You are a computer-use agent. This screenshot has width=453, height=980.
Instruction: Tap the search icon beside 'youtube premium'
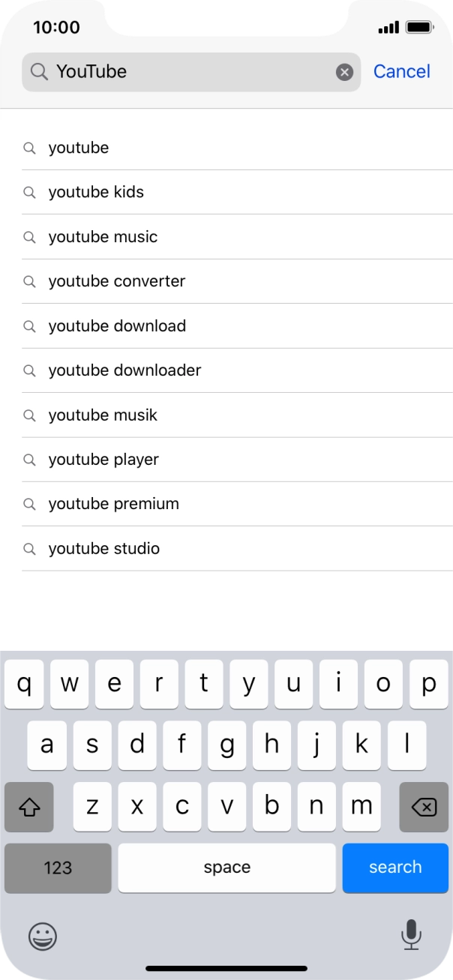(x=30, y=504)
